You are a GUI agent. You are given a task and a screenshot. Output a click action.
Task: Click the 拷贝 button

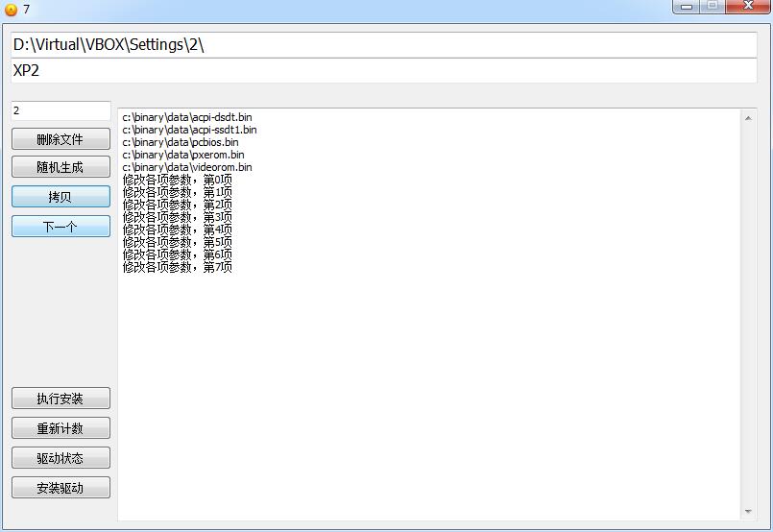[x=60, y=197]
